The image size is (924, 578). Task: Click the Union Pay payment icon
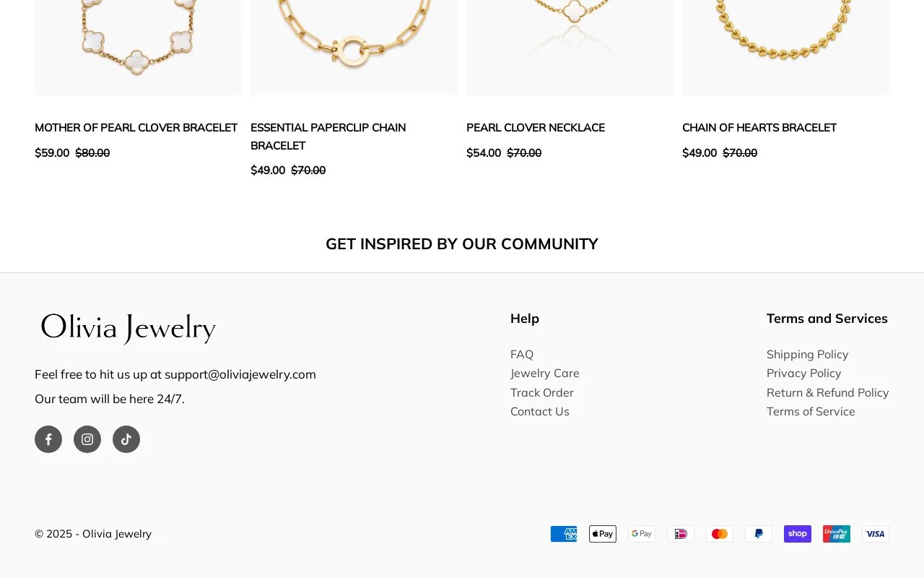tap(837, 533)
